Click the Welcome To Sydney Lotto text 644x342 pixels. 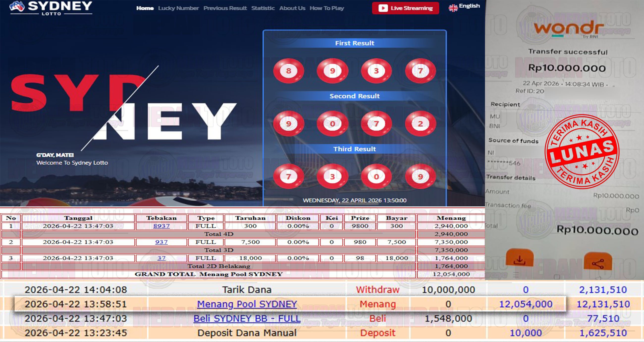tap(72, 163)
